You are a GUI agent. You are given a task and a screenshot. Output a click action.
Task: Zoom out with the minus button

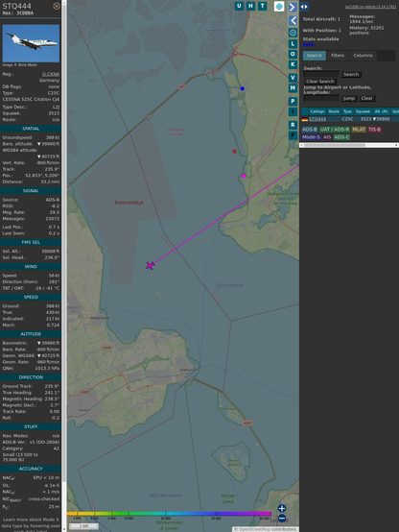pos(282,519)
